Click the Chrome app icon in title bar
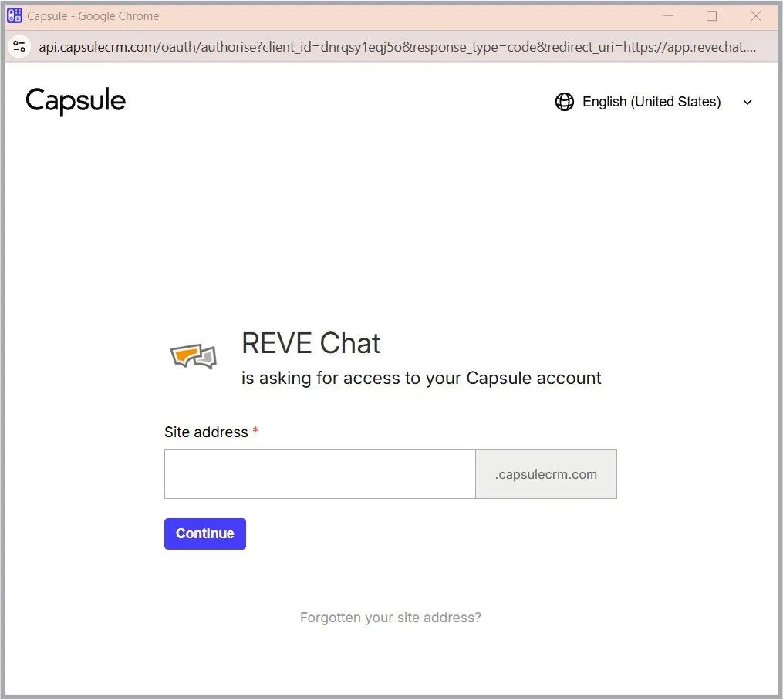Viewport: 783px width, 700px height. click(x=15, y=15)
